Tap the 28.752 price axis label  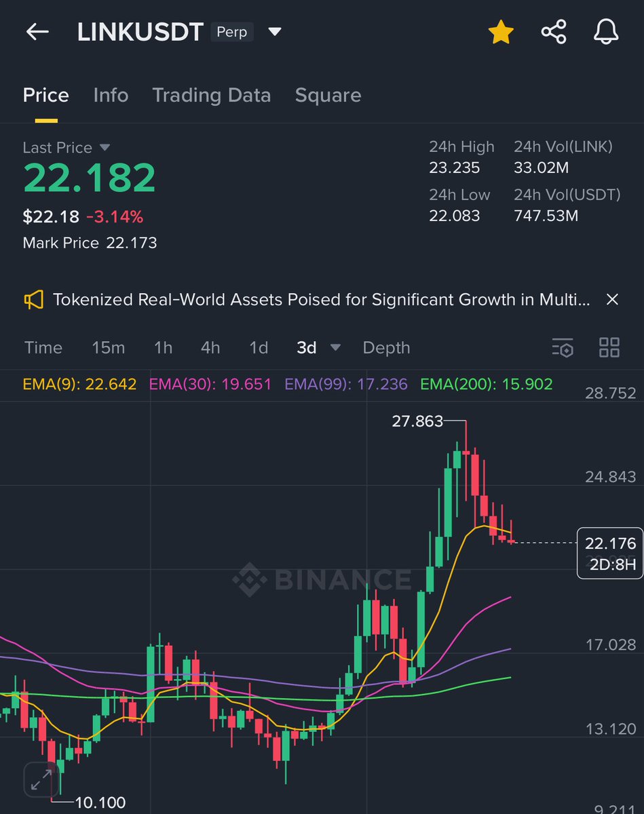click(x=611, y=393)
